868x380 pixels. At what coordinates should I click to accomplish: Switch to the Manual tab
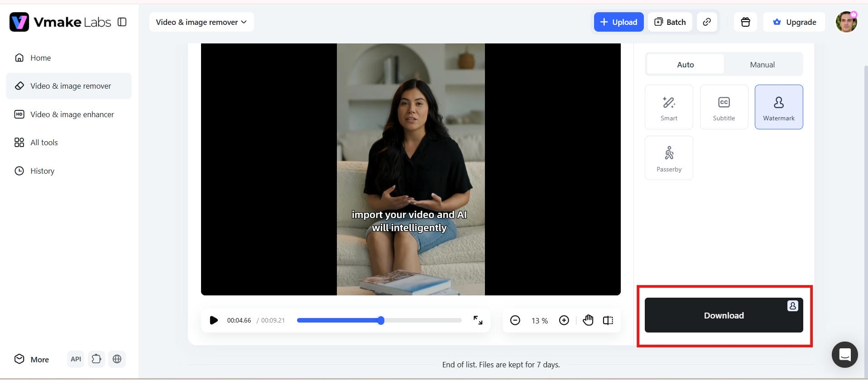762,65
